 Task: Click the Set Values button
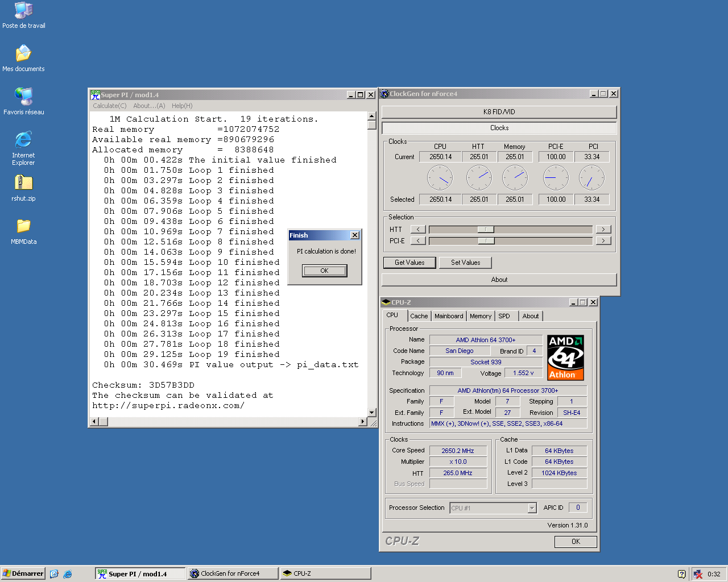(x=465, y=263)
